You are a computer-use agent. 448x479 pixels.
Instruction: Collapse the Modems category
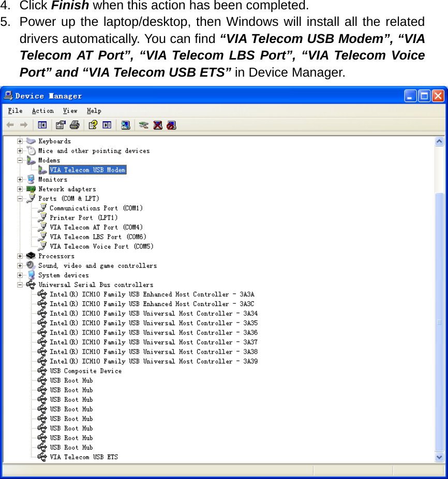pos(20,160)
